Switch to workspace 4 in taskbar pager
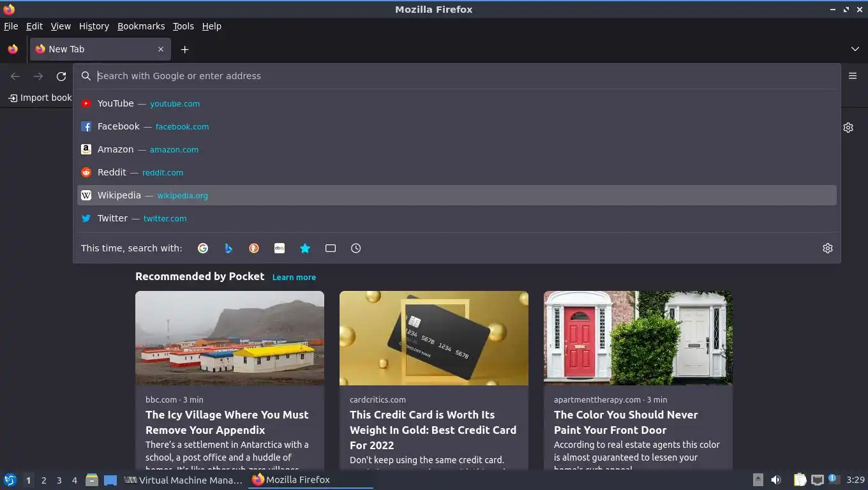The width and height of the screenshot is (868, 490). point(75,480)
